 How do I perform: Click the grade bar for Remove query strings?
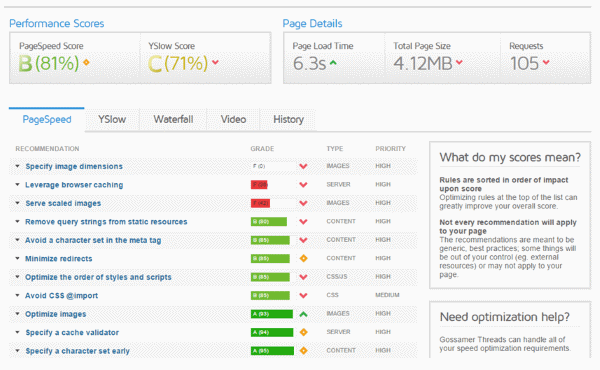pos(269,222)
